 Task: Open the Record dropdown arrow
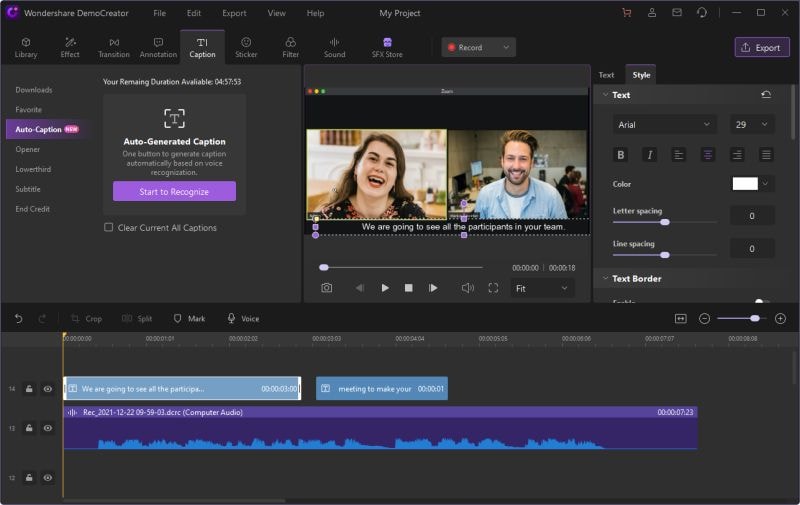[x=507, y=47]
